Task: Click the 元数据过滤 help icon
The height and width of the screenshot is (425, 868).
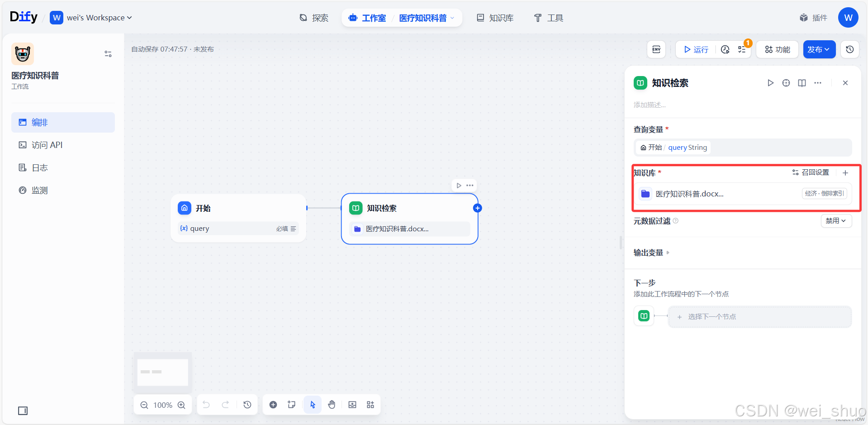Action: tap(676, 221)
